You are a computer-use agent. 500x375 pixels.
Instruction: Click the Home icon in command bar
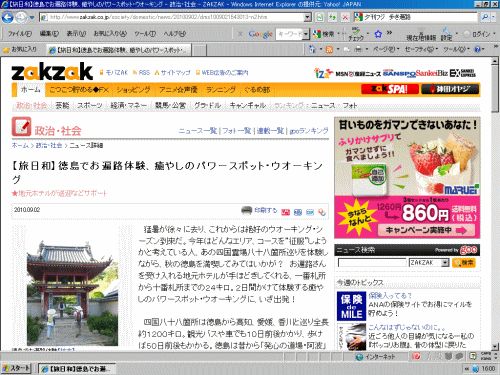click(x=312, y=50)
